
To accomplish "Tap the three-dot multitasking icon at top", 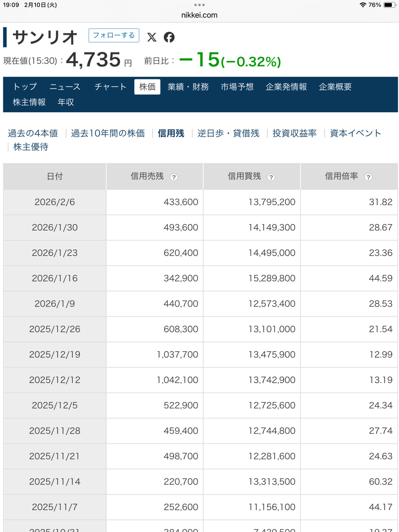I will click(199, 5).
